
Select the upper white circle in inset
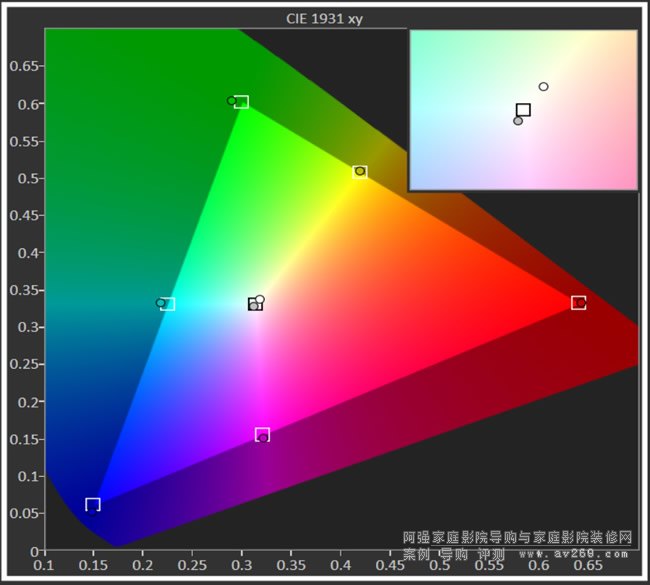click(543, 87)
